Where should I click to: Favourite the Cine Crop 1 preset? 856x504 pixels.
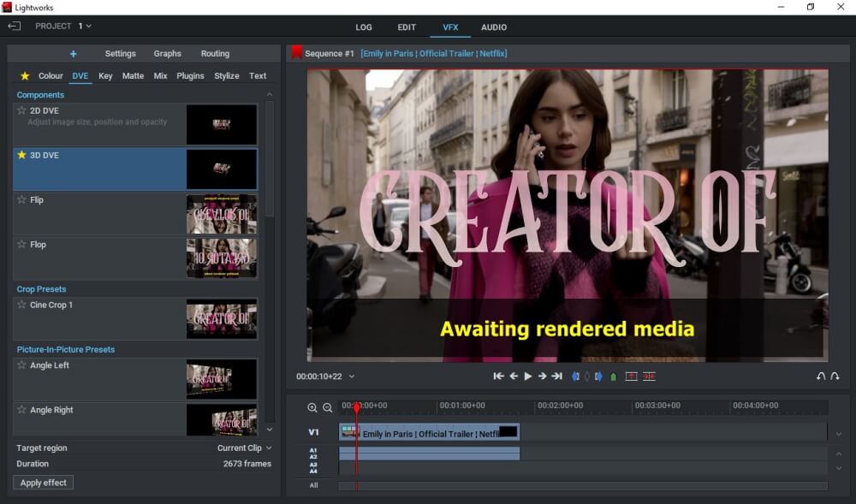coord(22,305)
